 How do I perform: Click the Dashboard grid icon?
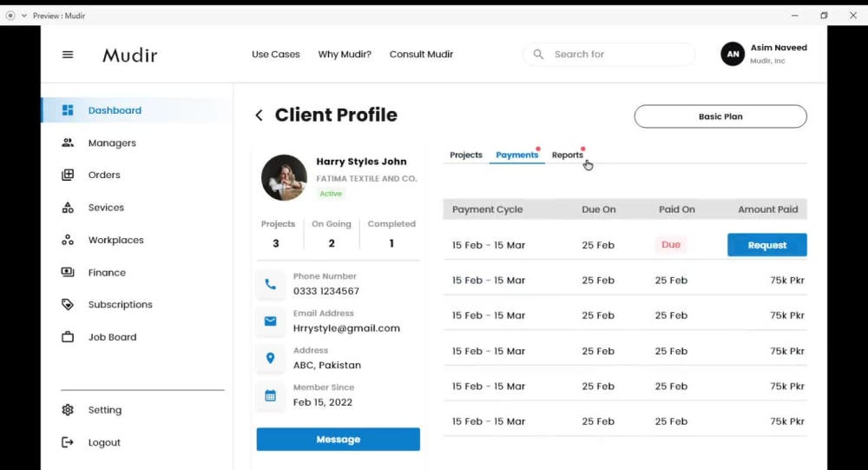pos(68,110)
